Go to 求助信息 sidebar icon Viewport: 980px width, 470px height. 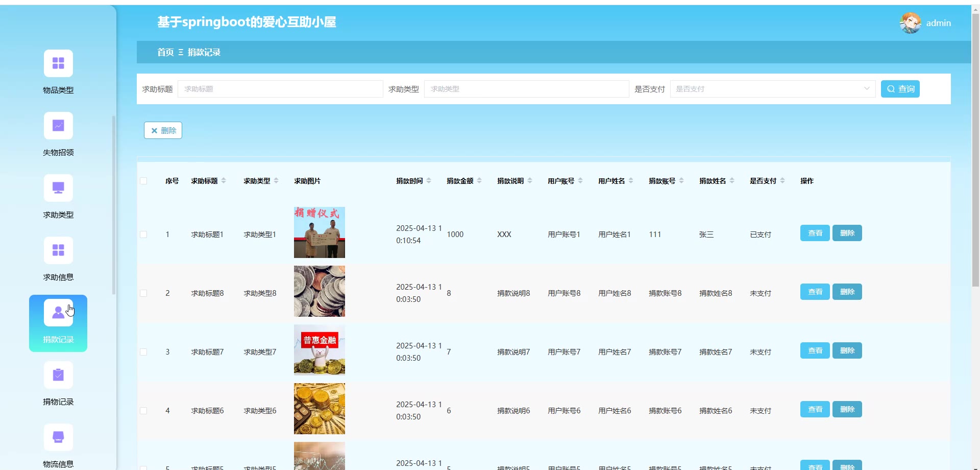click(x=58, y=250)
